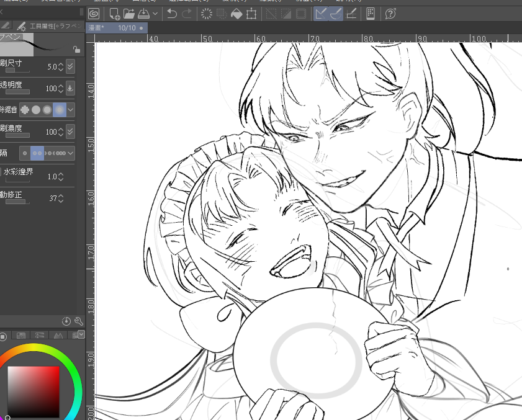Image resolution: width=522 pixels, height=420 pixels.
Task: Adjust the brush size stepper at 5.0
Action: point(61,67)
